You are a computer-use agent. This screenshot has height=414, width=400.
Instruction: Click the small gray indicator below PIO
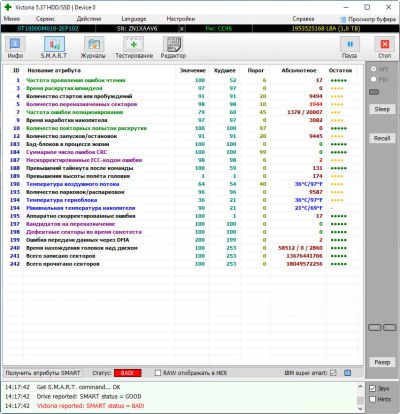[x=374, y=92]
